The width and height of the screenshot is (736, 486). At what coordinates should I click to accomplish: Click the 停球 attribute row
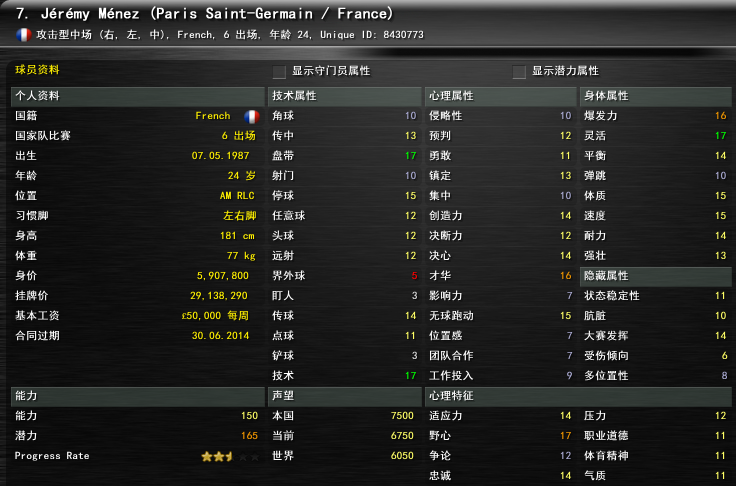coord(344,196)
